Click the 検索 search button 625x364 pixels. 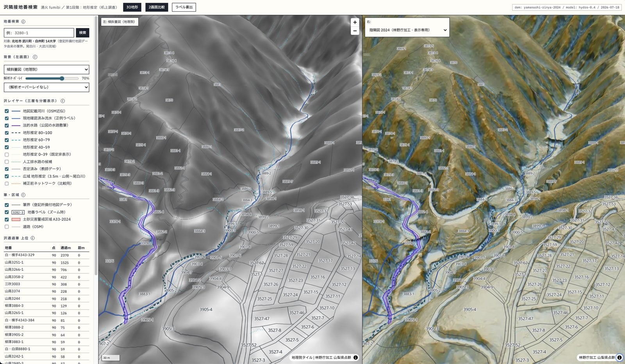[x=82, y=33]
